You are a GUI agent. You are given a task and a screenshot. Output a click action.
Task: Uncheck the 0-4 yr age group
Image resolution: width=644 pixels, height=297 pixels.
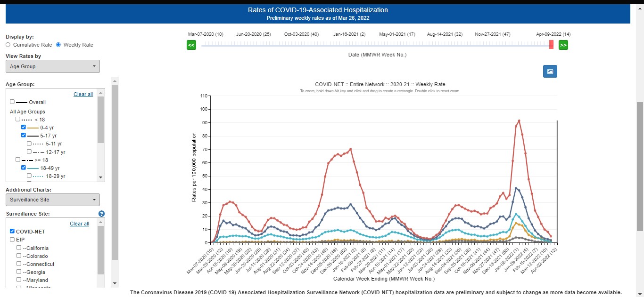click(x=24, y=128)
